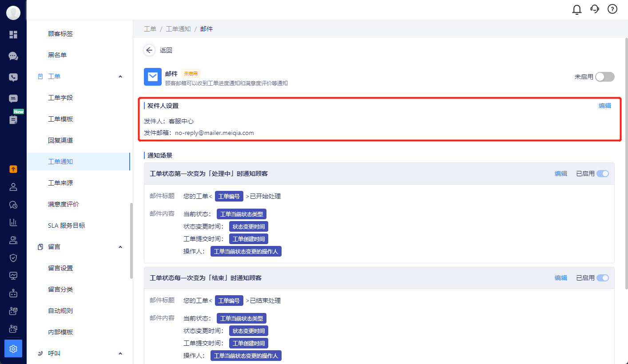Click the orange upload arrow icon

click(13, 169)
